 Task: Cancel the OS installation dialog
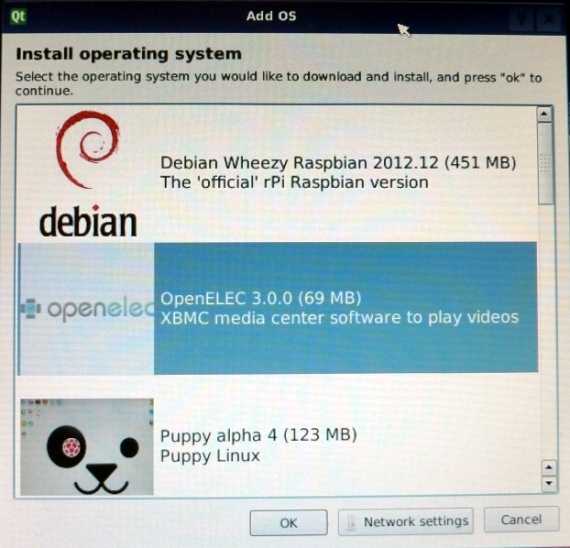(521, 519)
